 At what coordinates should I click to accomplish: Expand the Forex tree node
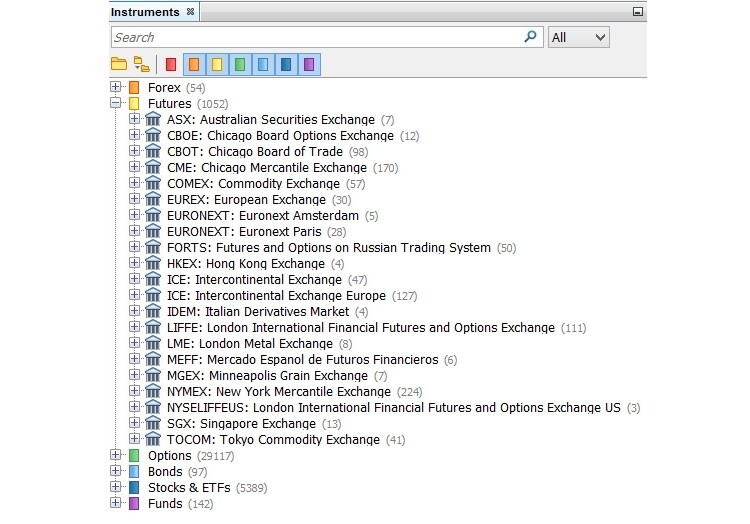click(x=115, y=87)
